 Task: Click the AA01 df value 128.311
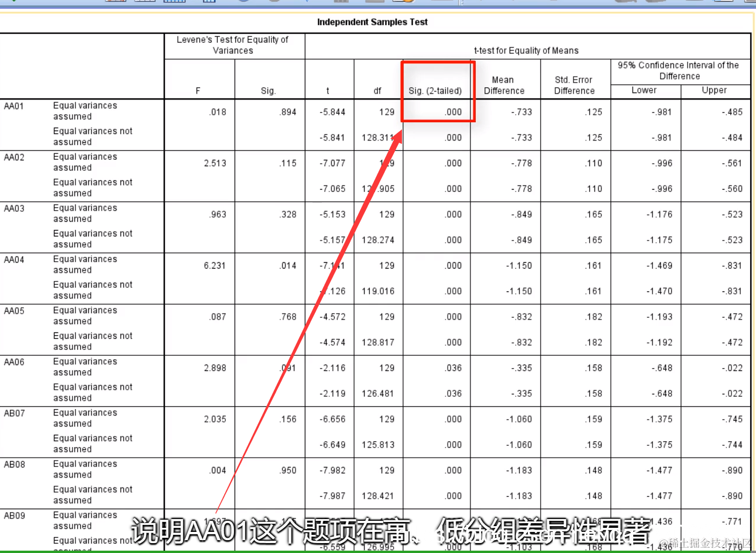coord(378,138)
